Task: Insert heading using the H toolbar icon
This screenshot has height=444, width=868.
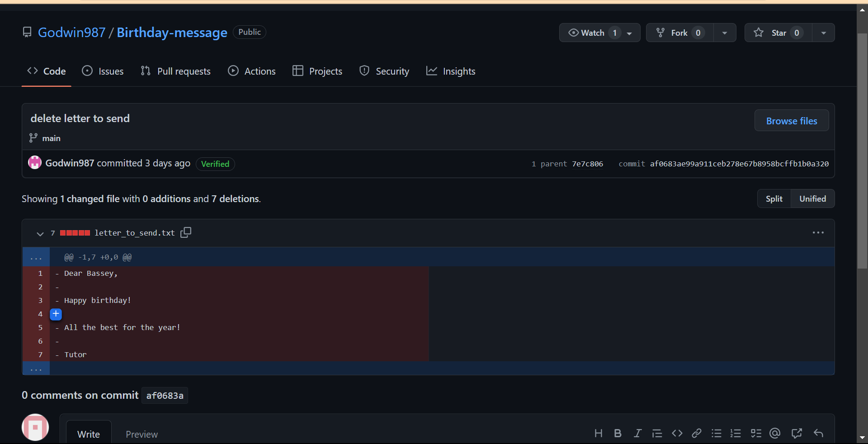Action: click(x=598, y=434)
